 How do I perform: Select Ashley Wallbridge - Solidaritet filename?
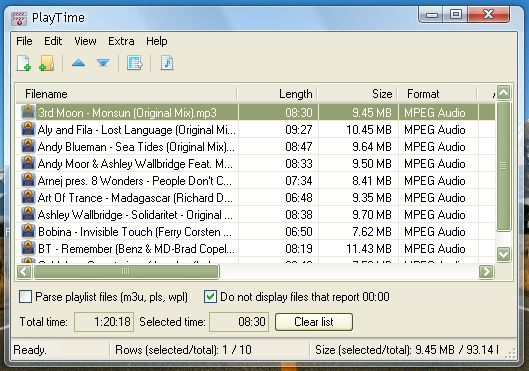(x=135, y=215)
